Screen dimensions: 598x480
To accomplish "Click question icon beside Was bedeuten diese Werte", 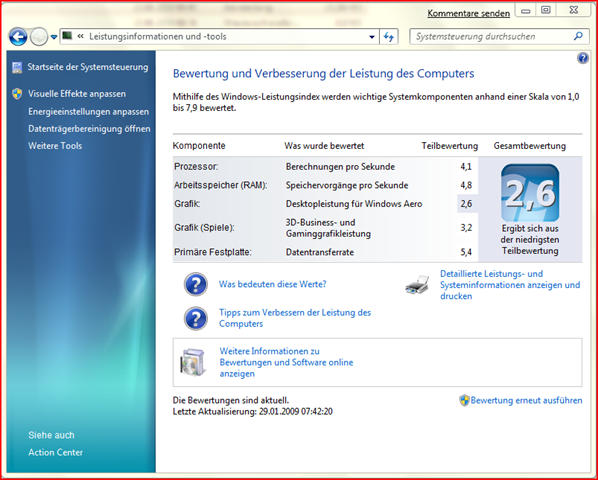I will coord(196,284).
